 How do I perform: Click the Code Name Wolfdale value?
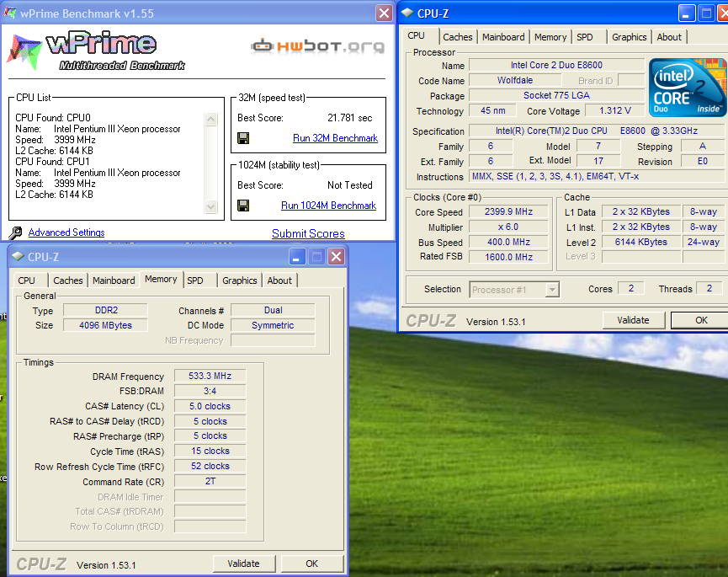[515, 80]
